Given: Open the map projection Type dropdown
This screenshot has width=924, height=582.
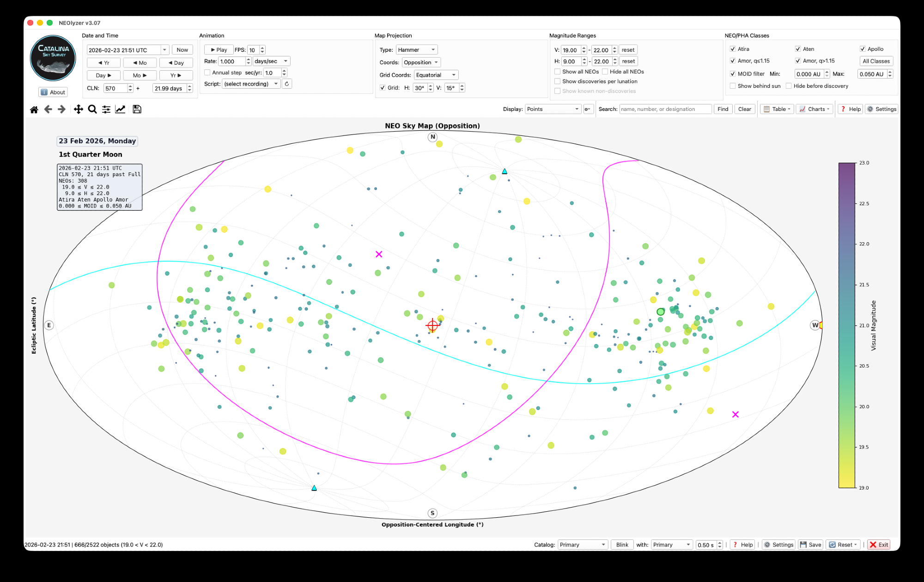Looking at the screenshot, I should (x=416, y=50).
